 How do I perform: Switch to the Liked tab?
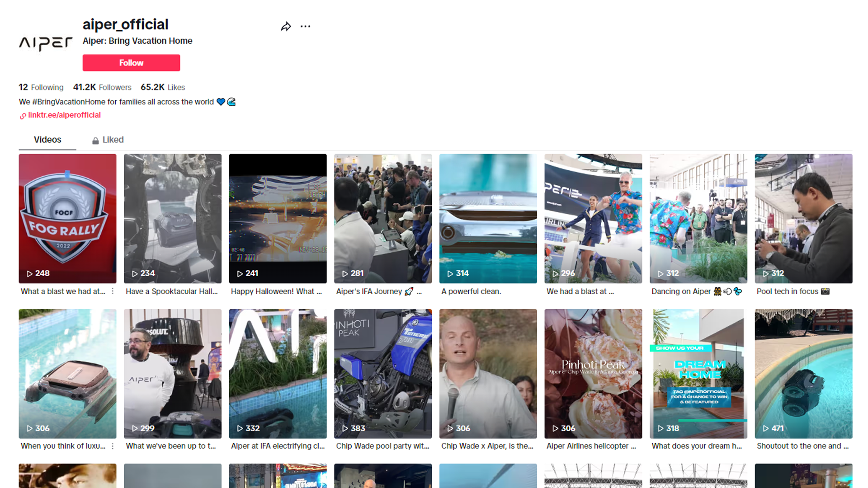pos(113,140)
